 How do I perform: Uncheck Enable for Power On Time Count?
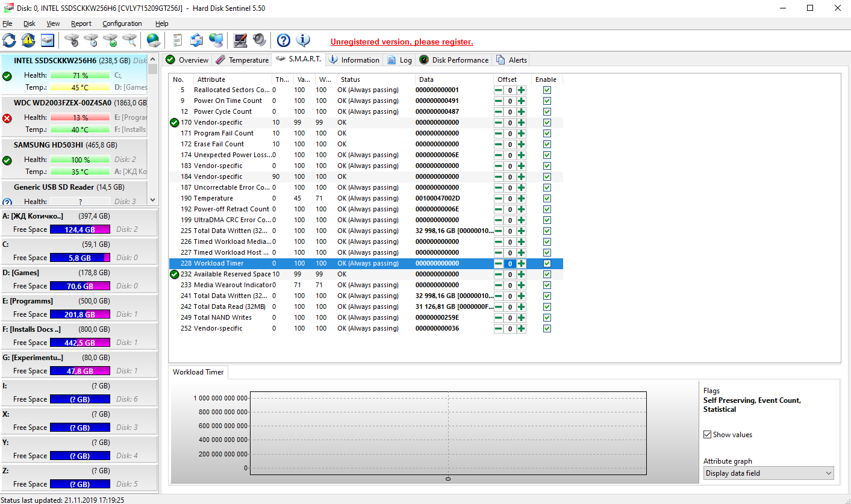tap(547, 101)
